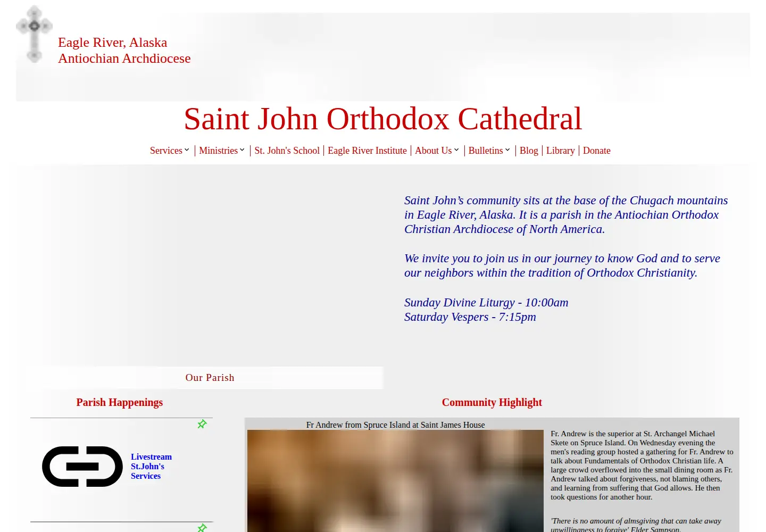Image resolution: width=766 pixels, height=532 pixels.
Task: Open the Ministries menu
Action: click(218, 151)
